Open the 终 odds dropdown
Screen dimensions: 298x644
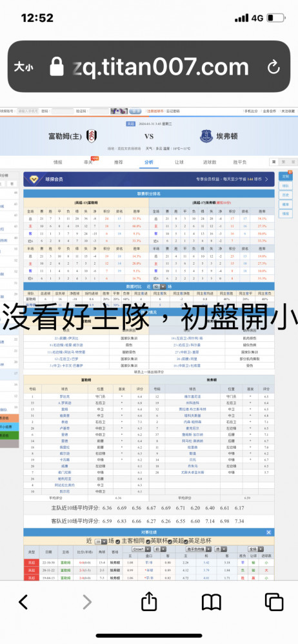(x=221, y=549)
